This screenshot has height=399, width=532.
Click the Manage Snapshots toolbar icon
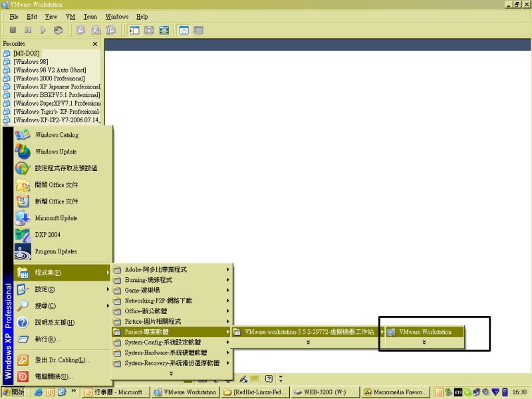click(x=111, y=30)
